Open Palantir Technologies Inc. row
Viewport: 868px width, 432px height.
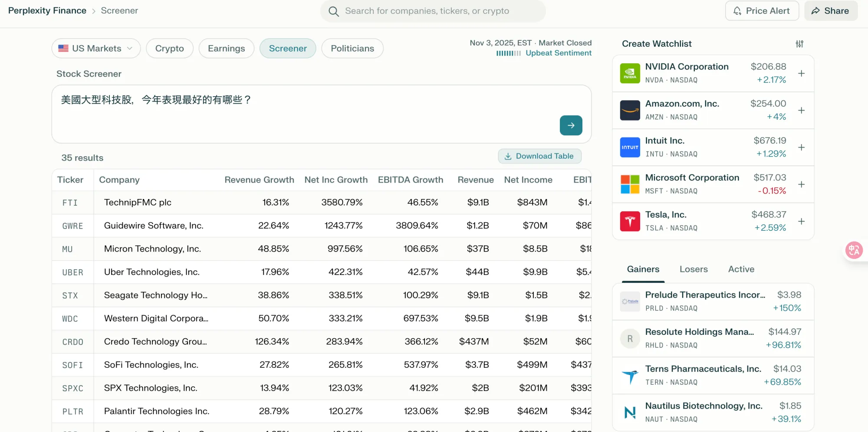click(321, 411)
